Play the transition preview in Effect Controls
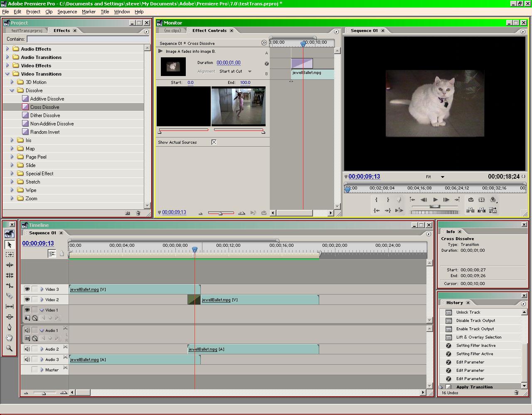Image resolution: width=532 pixels, height=415 pixels. point(160,51)
